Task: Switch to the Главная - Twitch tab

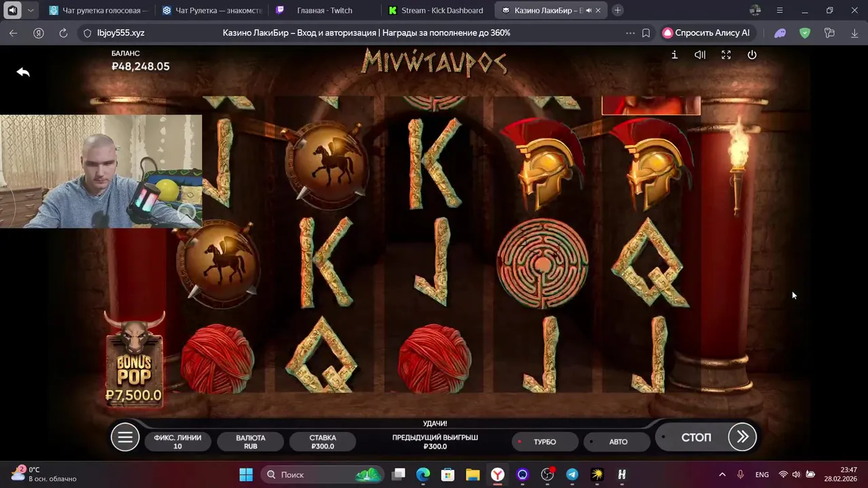Action: 324,10
